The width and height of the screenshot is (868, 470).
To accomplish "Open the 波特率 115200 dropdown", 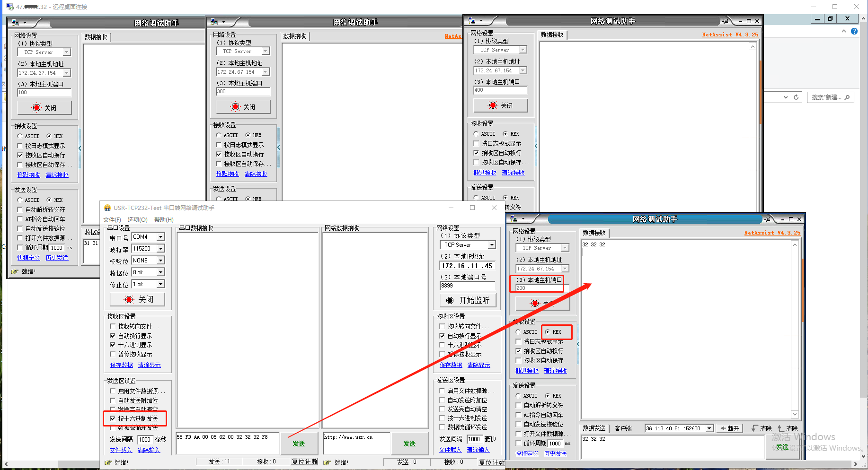I will 160,249.
